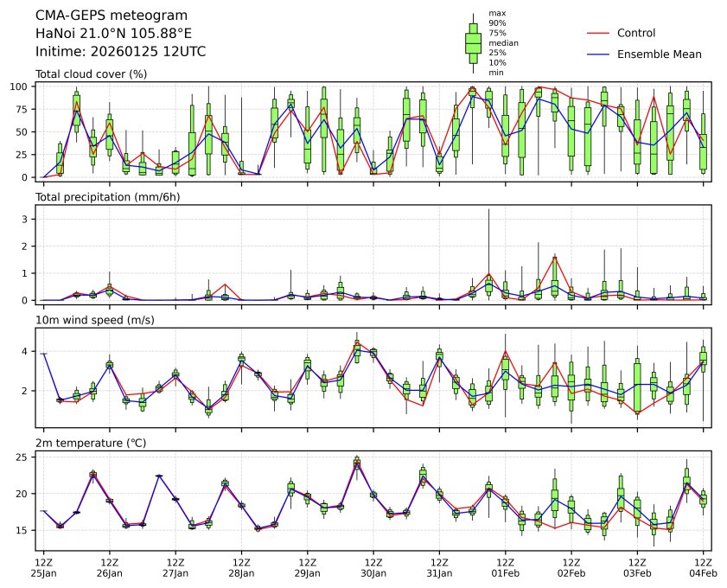Click the 12Z 04Feb x-axis label
This screenshot has width=727, height=588.
702,566
